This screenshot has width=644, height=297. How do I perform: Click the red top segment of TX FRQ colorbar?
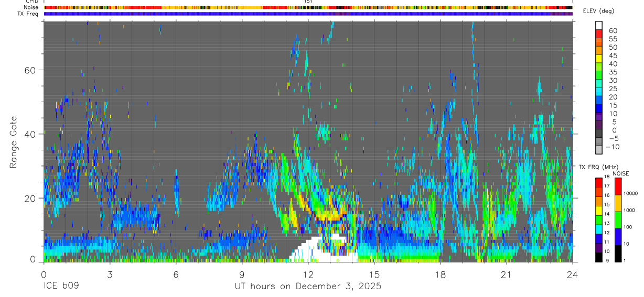(599, 183)
